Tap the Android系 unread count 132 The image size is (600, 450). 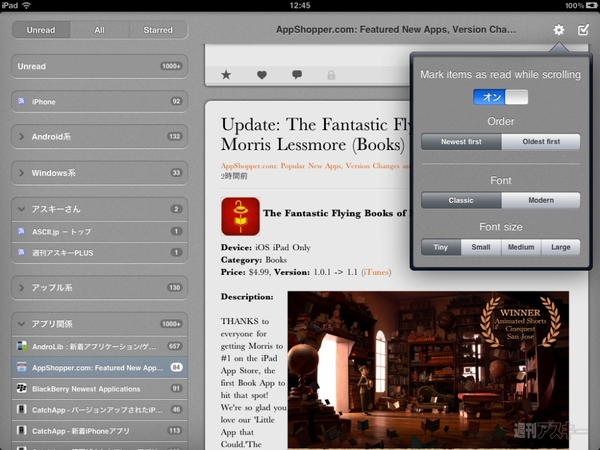(174, 136)
